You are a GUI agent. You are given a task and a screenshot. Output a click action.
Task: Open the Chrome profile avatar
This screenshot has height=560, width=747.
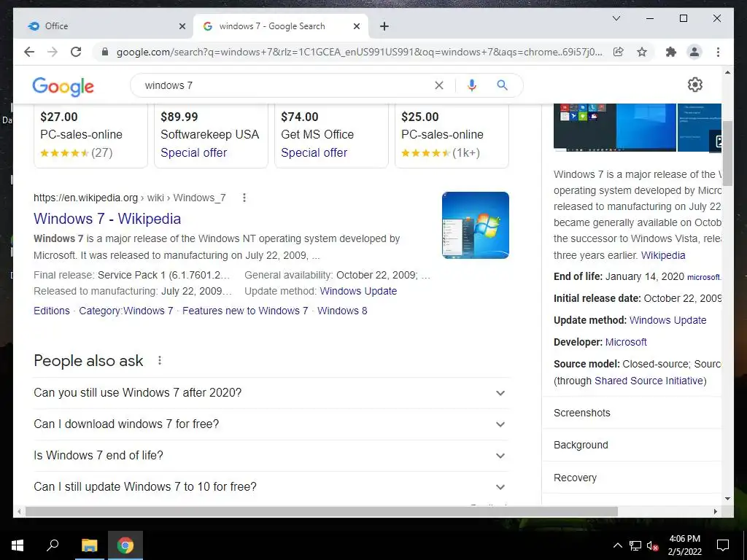click(694, 52)
